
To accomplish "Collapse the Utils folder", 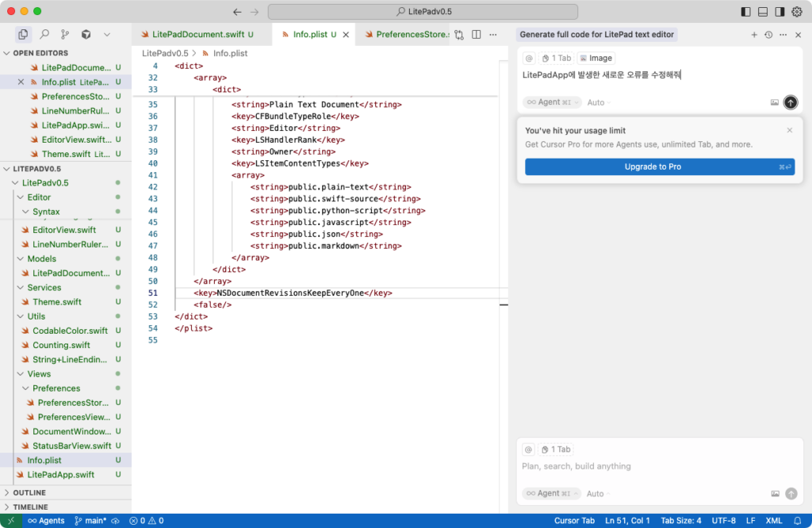I will 20,316.
